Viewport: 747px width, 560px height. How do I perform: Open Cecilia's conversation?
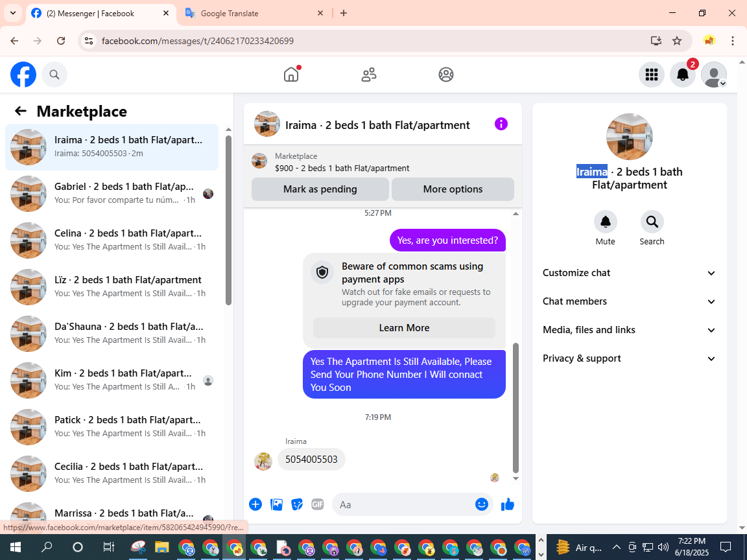coord(112,473)
